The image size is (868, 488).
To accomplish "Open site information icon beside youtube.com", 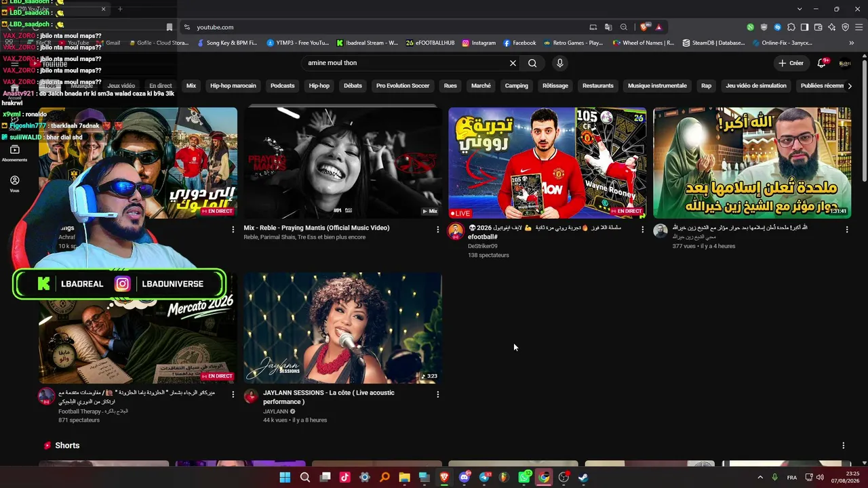I will point(186,27).
